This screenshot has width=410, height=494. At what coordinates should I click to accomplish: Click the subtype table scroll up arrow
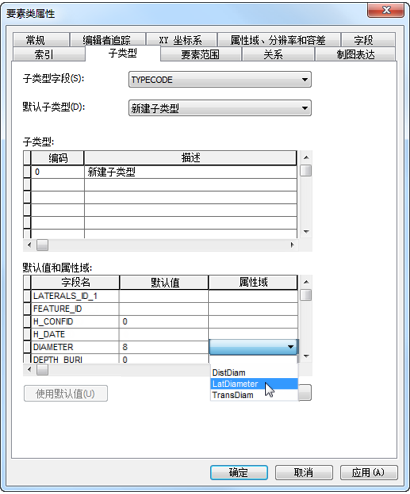[x=306, y=157]
